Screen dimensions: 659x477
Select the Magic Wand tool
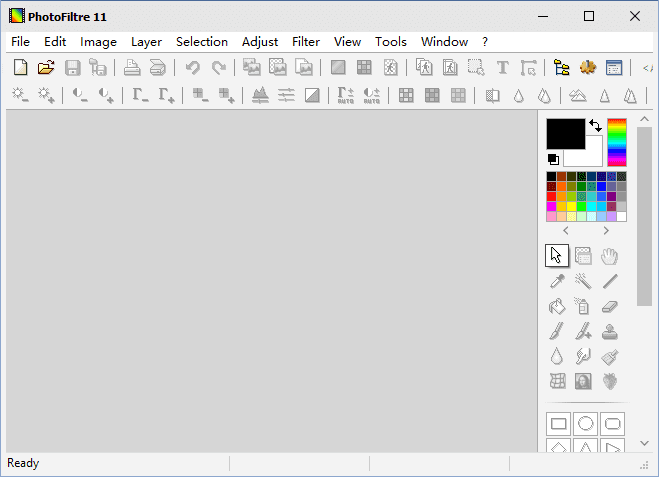[584, 281]
